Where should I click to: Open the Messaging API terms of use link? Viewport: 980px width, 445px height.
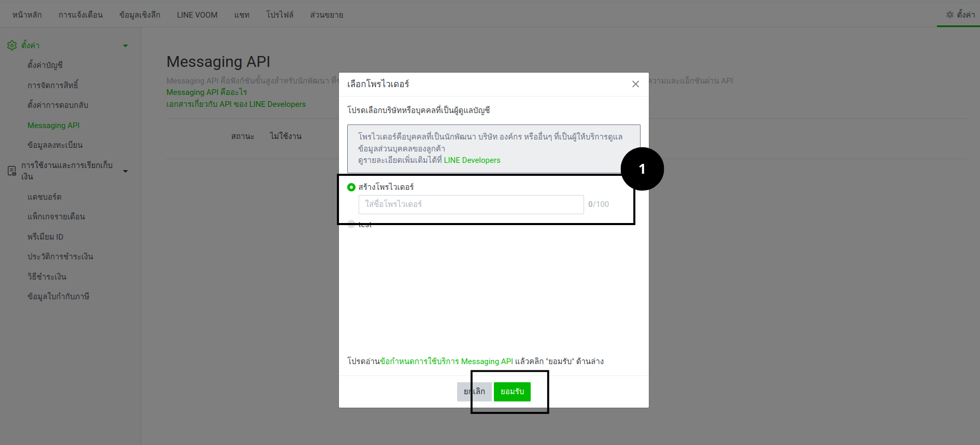(446, 361)
